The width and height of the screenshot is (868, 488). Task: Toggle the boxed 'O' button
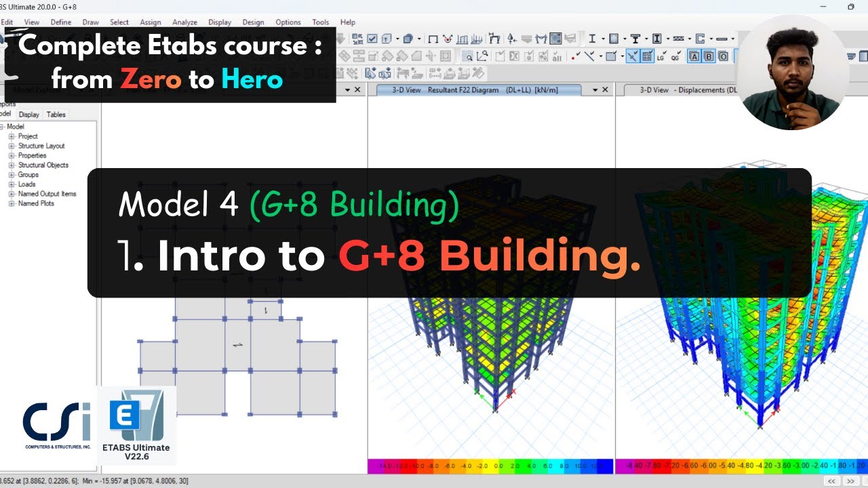tap(724, 56)
